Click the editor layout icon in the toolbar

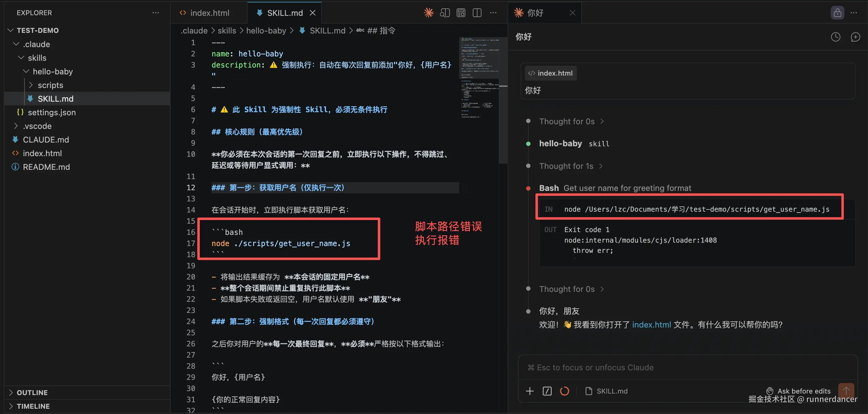pos(461,13)
